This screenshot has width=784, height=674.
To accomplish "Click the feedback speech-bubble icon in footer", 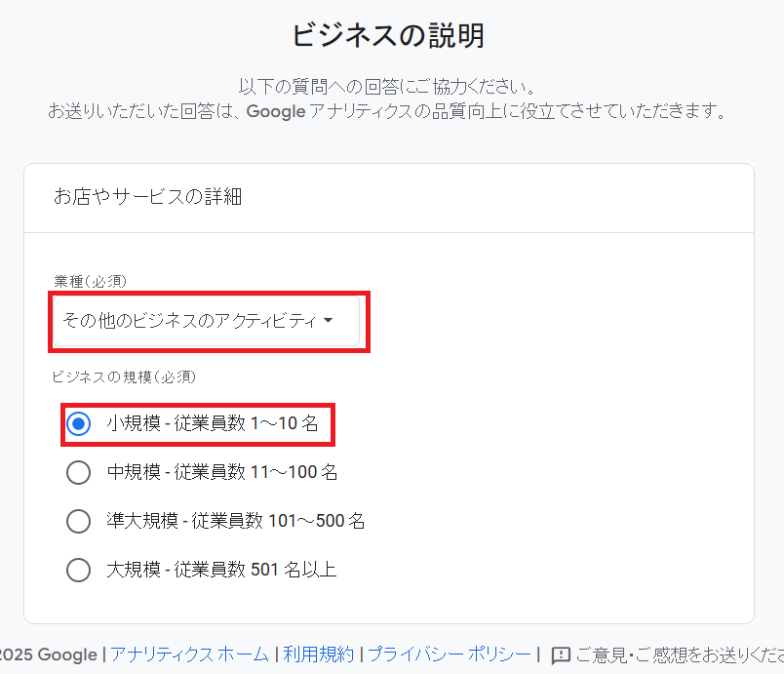I will tap(561, 655).
